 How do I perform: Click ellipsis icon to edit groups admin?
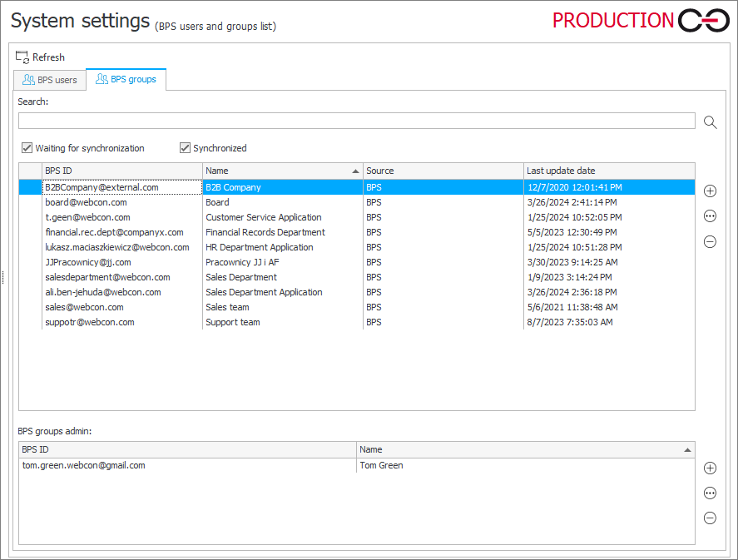[x=710, y=493]
